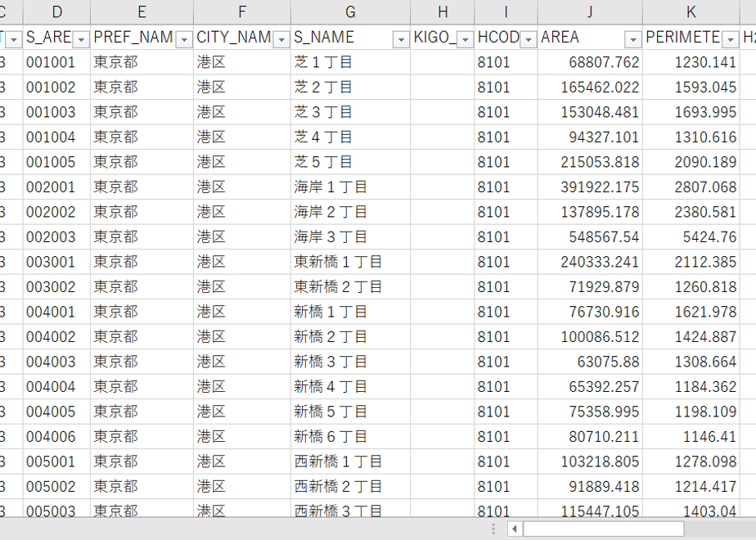Select the cell 海岸１丁目
The height and width of the screenshot is (540, 756).
[350, 187]
